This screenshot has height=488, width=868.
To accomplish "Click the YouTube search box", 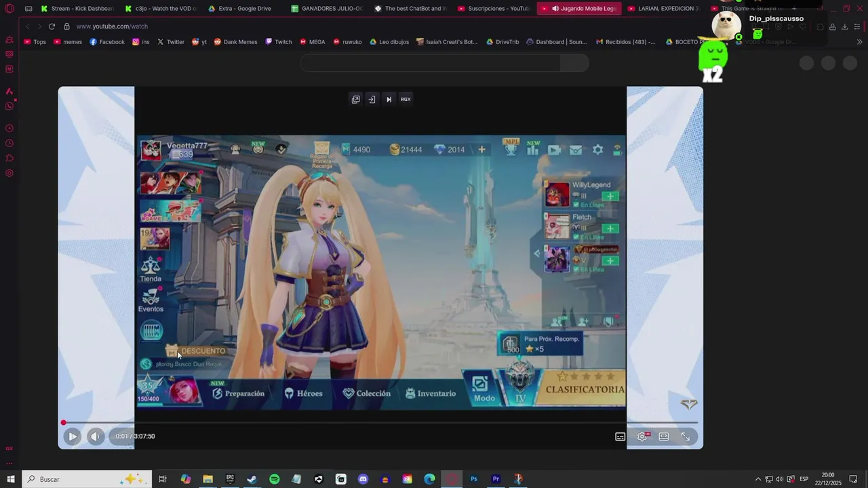I will [431, 63].
